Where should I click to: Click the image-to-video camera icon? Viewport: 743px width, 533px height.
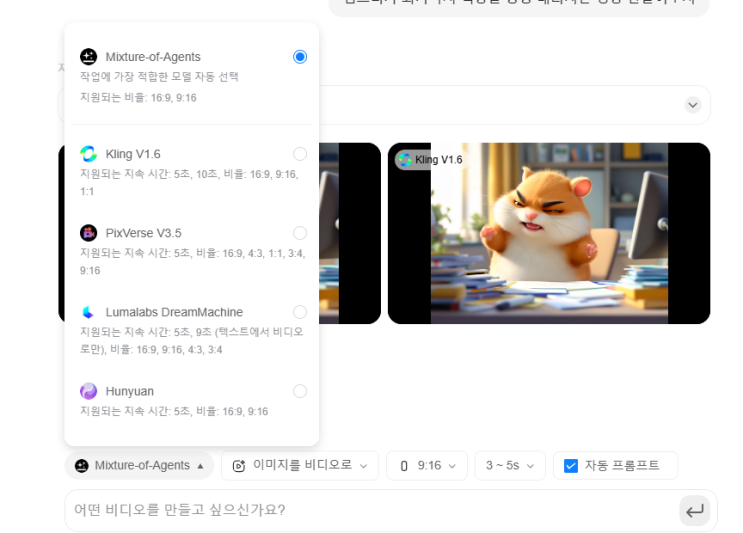pos(239,466)
